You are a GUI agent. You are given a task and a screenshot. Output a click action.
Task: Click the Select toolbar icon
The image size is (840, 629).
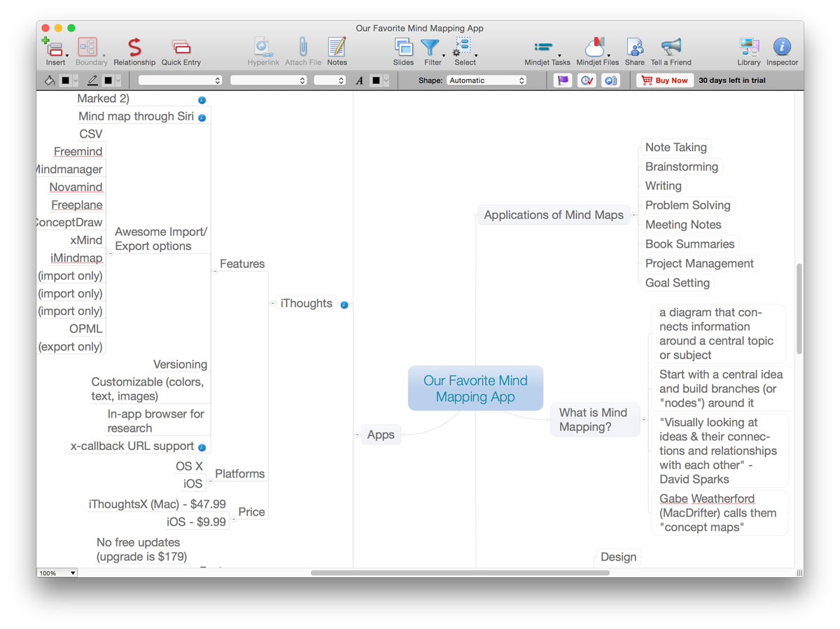pyautogui.click(x=462, y=47)
